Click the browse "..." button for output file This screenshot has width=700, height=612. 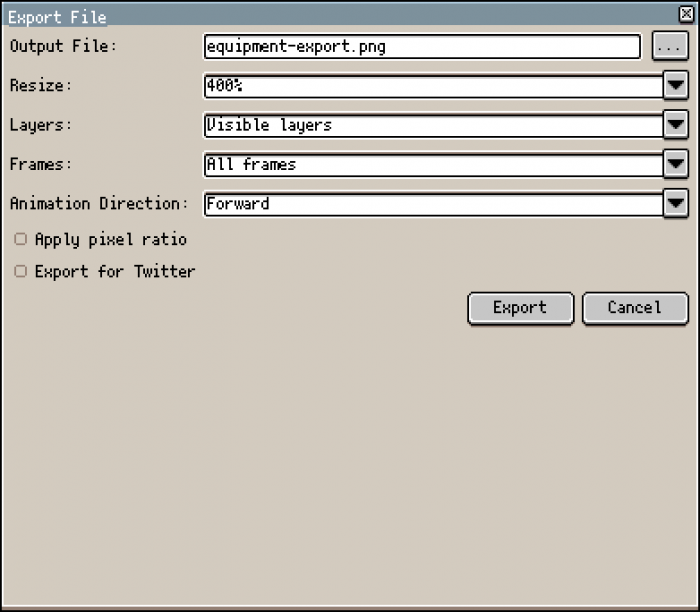point(669,47)
